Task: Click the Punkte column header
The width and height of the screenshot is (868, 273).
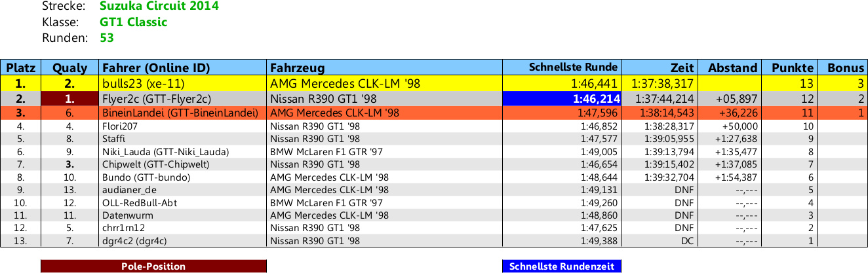Action: tap(792, 67)
